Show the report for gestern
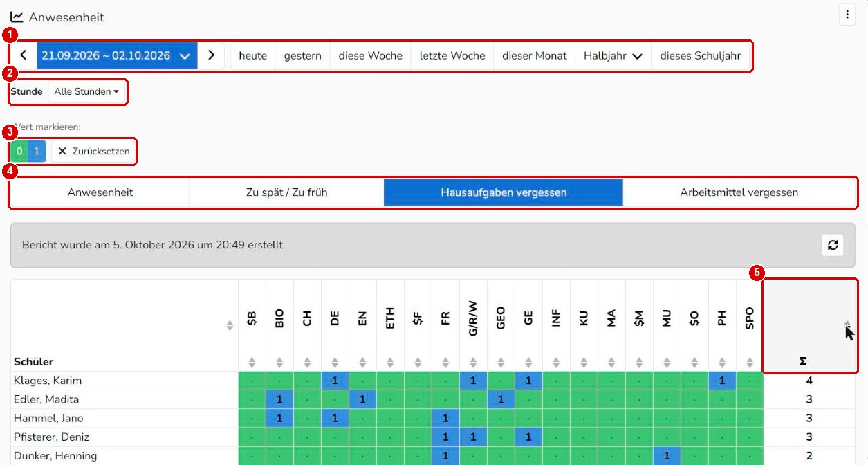 [303, 55]
